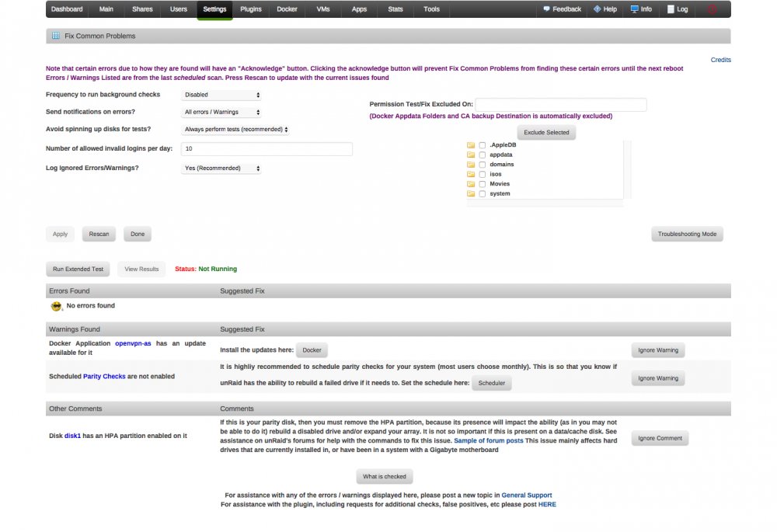Click the Help diamond icon
The width and height of the screenshot is (777, 532).
(597, 9)
